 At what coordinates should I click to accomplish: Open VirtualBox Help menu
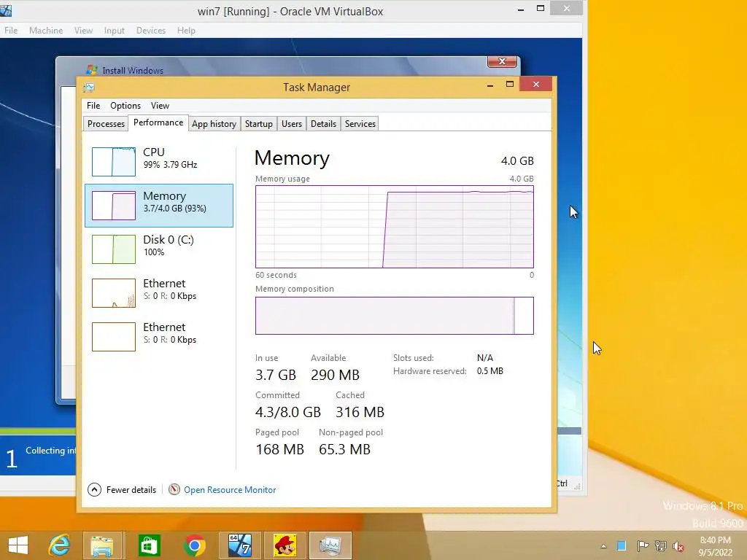coord(186,31)
